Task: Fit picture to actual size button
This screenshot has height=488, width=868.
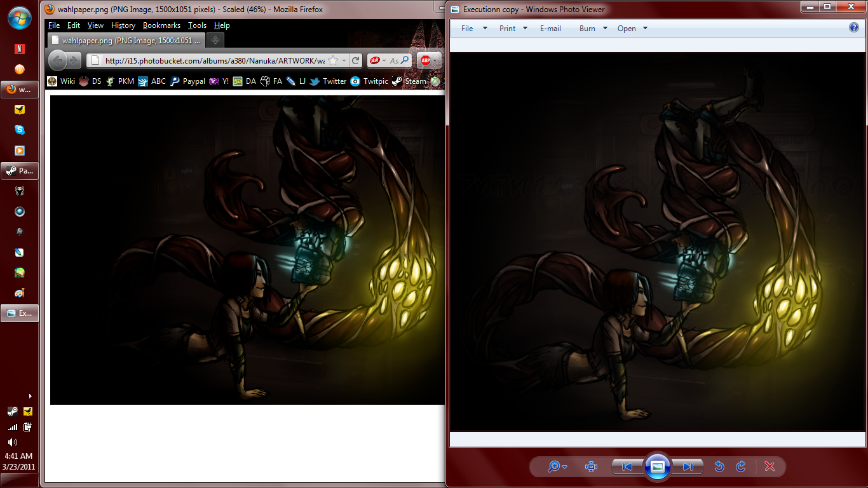Action: click(x=592, y=467)
